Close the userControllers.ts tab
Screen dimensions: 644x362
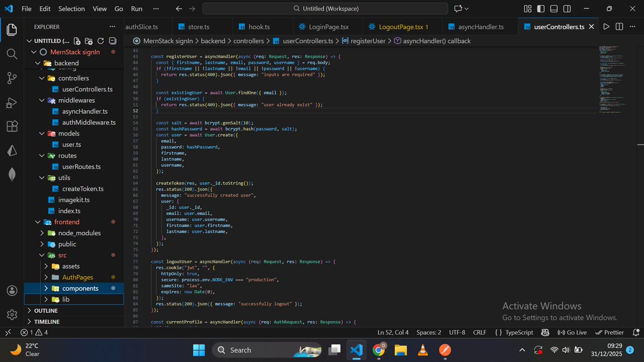tap(592, 26)
